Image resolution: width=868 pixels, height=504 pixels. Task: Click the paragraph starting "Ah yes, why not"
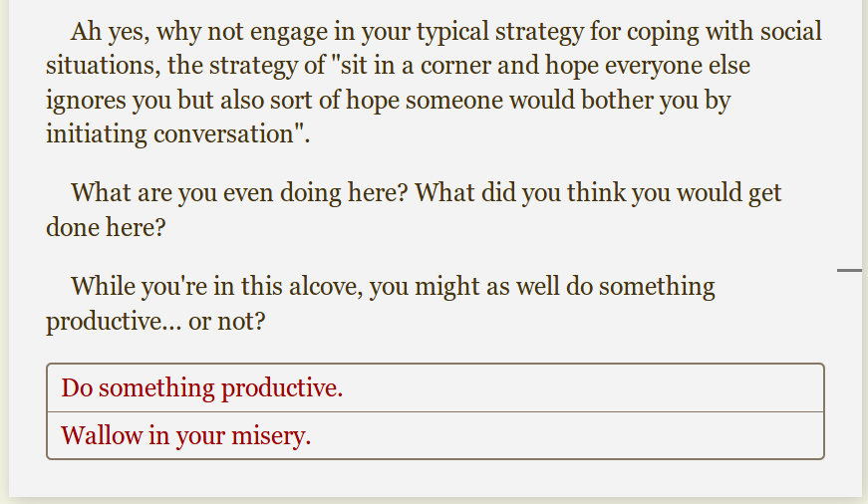pos(434,83)
